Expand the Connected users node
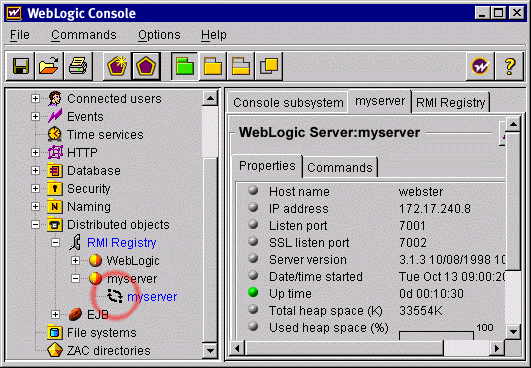 pos(35,99)
